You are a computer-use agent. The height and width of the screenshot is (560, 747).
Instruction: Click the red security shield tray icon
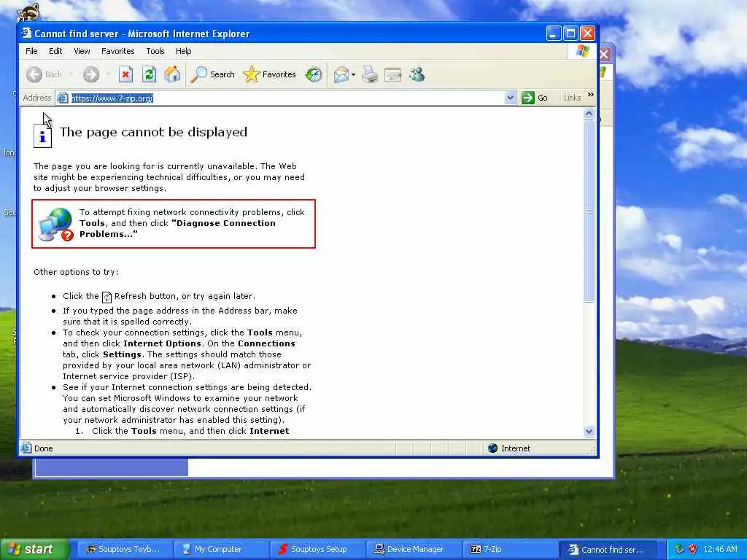click(x=693, y=550)
